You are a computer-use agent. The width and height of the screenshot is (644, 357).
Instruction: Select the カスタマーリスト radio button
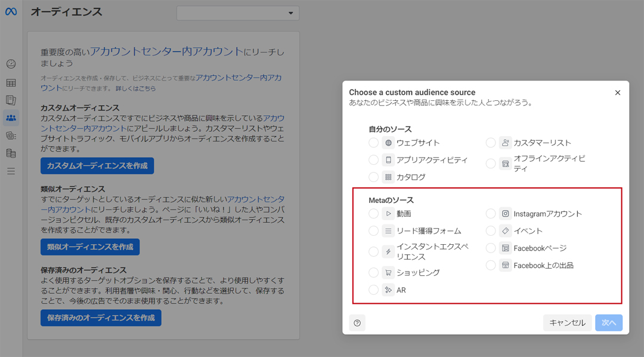[491, 143]
